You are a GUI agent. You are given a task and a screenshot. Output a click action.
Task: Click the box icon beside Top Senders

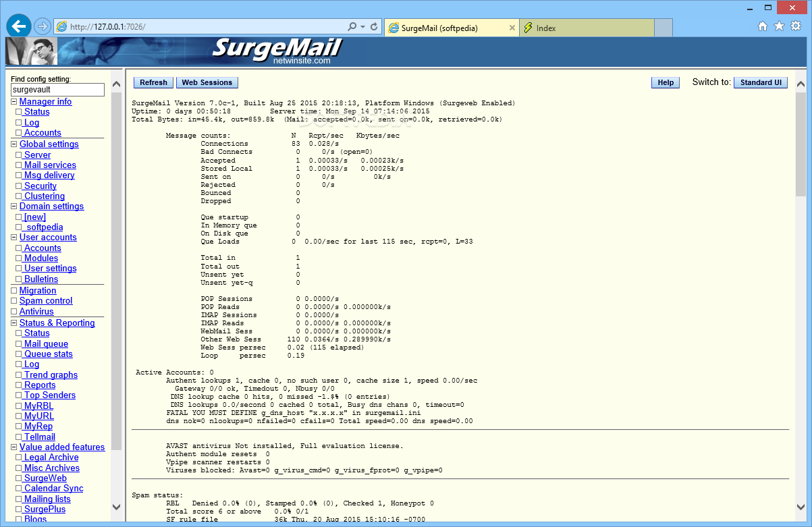19,395
